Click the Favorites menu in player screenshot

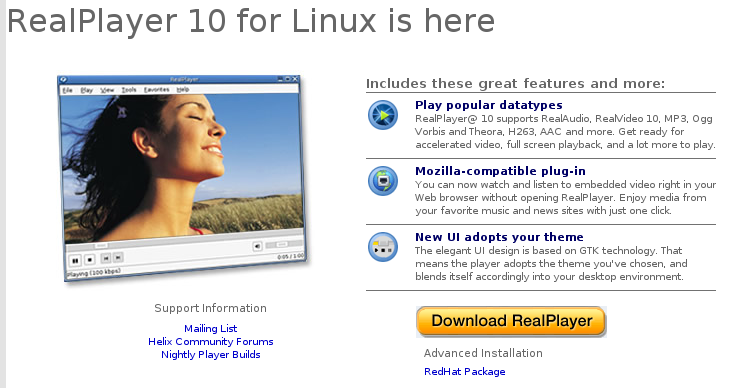(x=156, y=90)
